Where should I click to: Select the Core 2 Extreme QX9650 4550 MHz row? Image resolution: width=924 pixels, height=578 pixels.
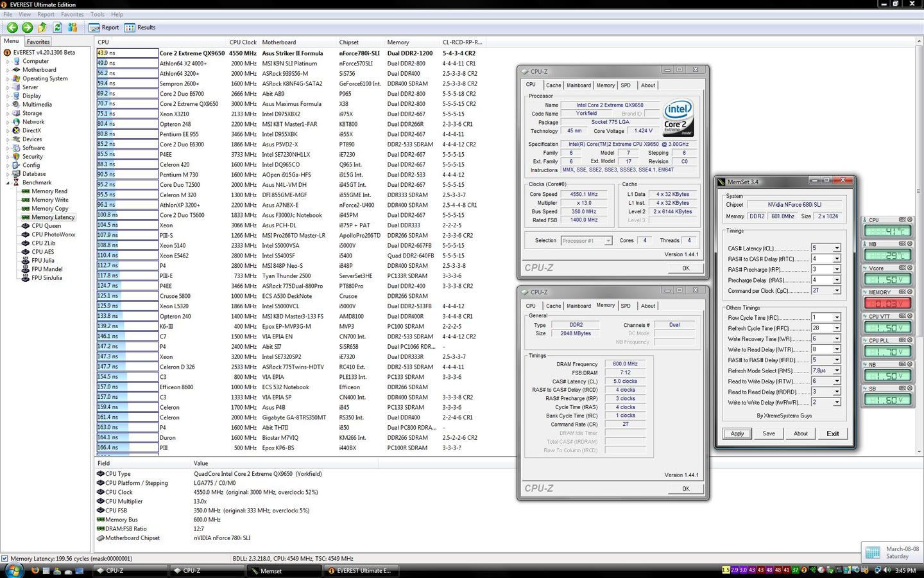(x=290, y=53)
